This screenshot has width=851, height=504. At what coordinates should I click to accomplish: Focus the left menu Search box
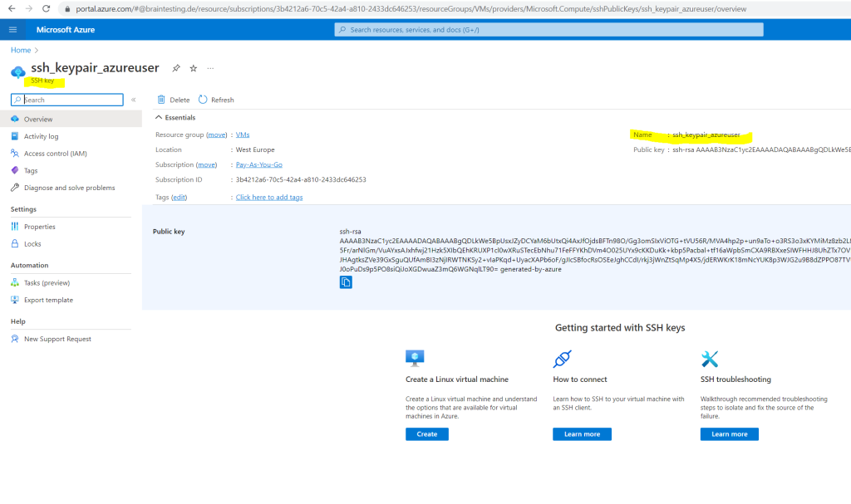(x=67, y=100)
